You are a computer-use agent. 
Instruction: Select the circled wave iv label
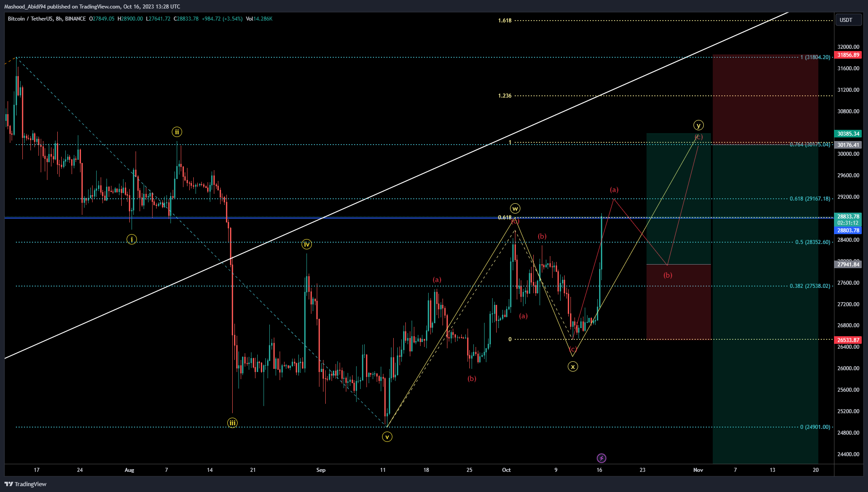306,244
